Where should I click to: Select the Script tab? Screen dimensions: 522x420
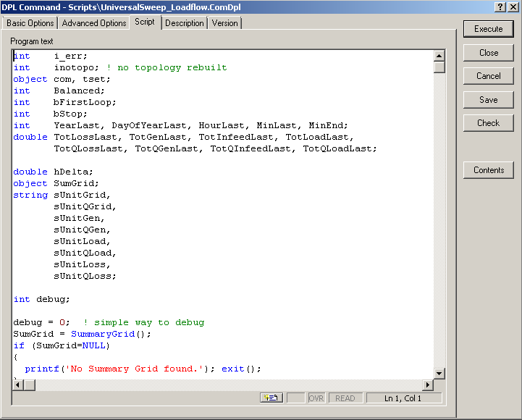(145, 22)
